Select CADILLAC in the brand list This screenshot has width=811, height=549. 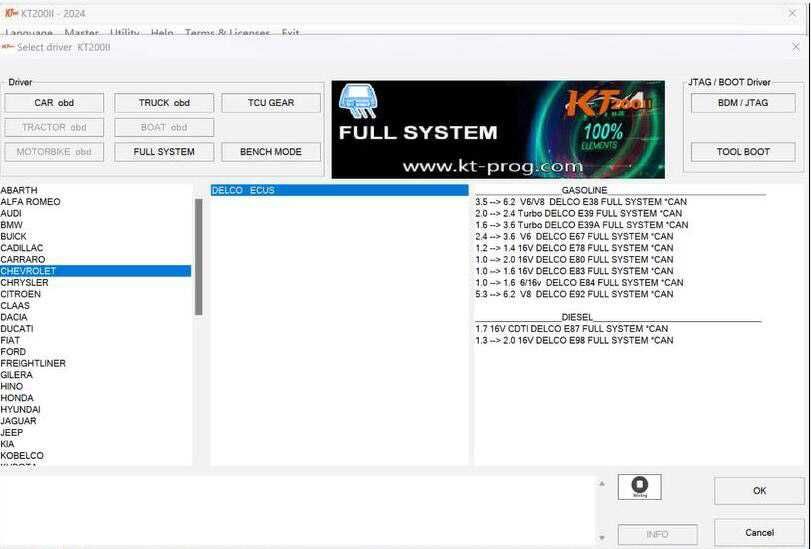click(x=96, y=248)
